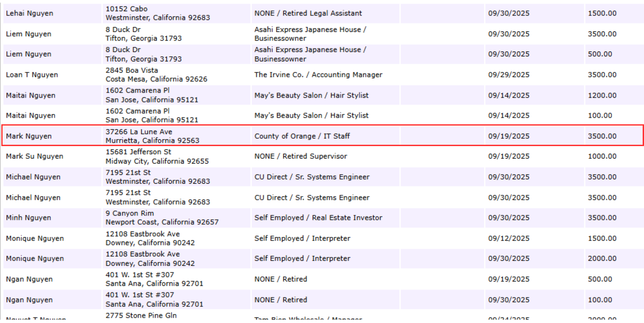Select the 9 Canyon Rim Newport Coast address
This screenshot has width=644, height=323.
[162, 218]
